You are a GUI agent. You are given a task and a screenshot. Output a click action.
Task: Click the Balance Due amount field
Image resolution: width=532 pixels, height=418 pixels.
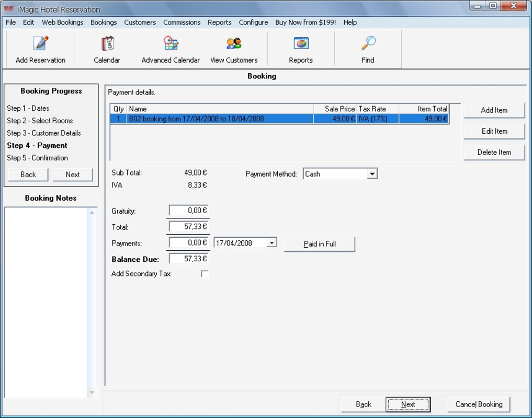189,259
